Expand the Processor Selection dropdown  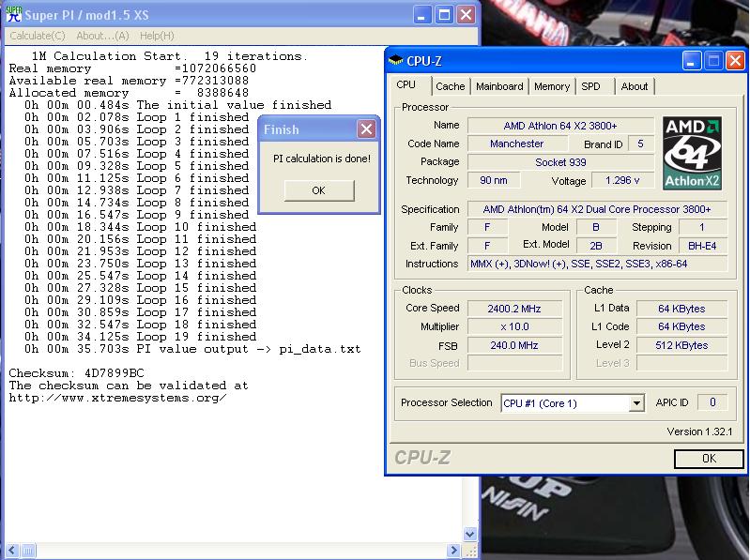[636, 403]
